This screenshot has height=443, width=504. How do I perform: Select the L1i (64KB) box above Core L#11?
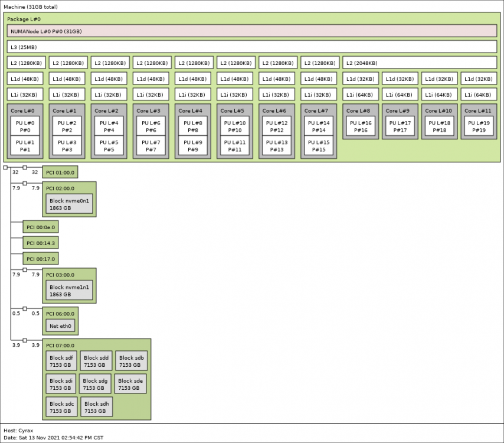tap(479, 95)
